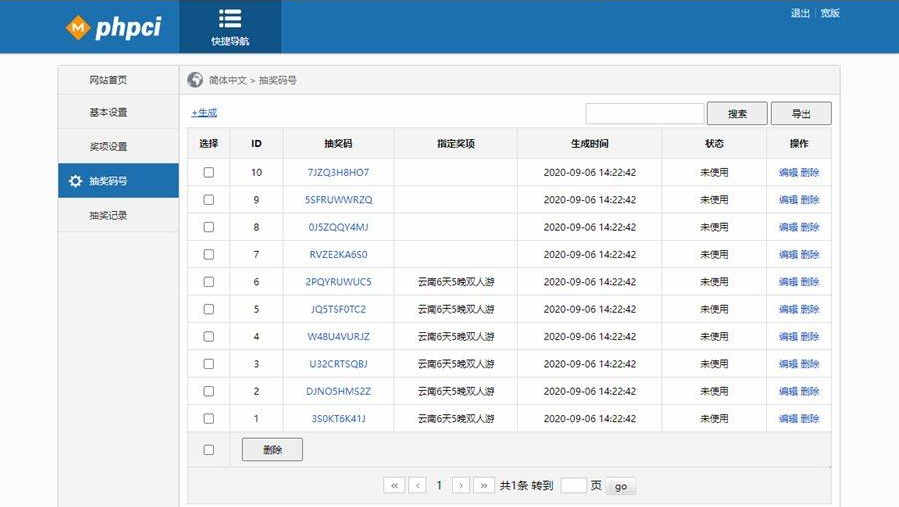Click 编辑 for row ID 1

point(788,419)
